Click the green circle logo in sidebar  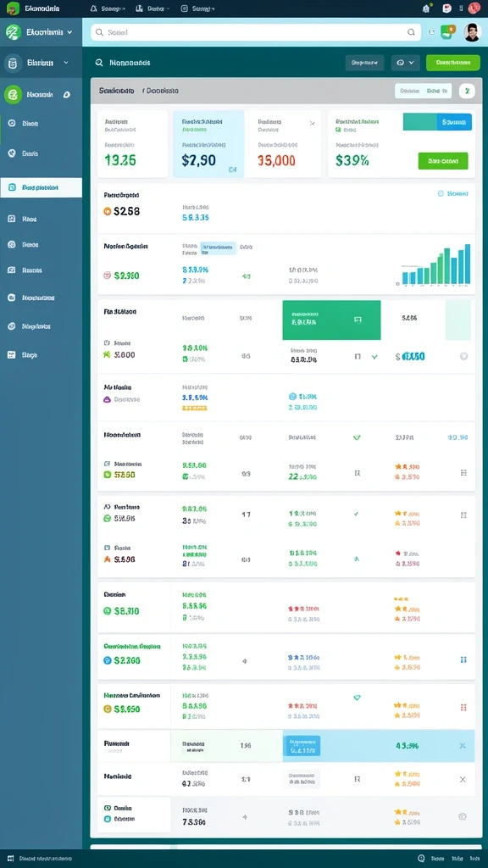click(13, 95)
